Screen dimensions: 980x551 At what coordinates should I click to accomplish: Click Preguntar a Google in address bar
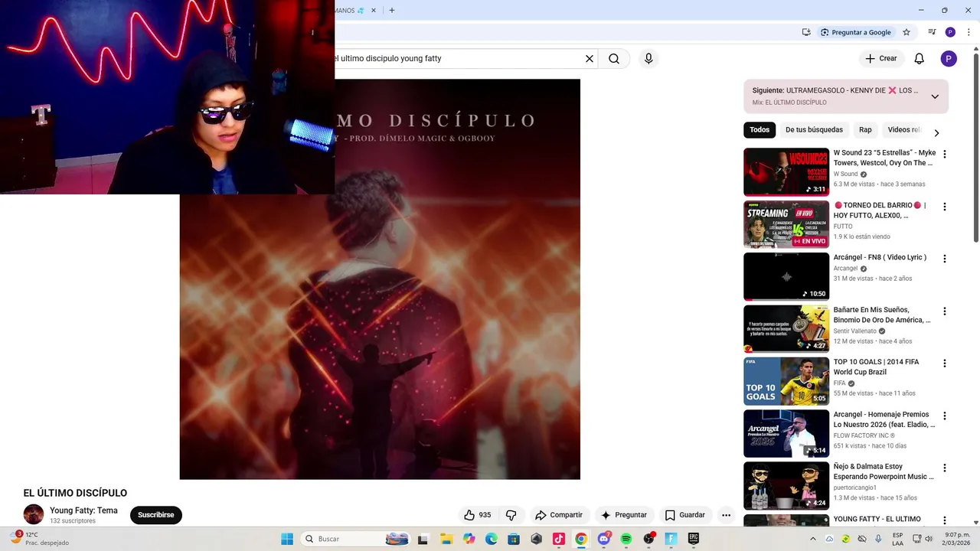tap(855, 32)
